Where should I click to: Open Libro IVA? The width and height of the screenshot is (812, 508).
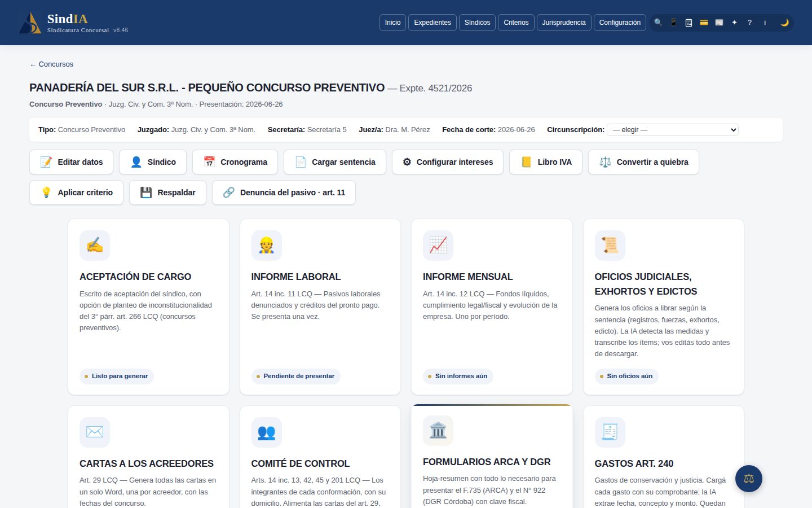tap(546, 162)
